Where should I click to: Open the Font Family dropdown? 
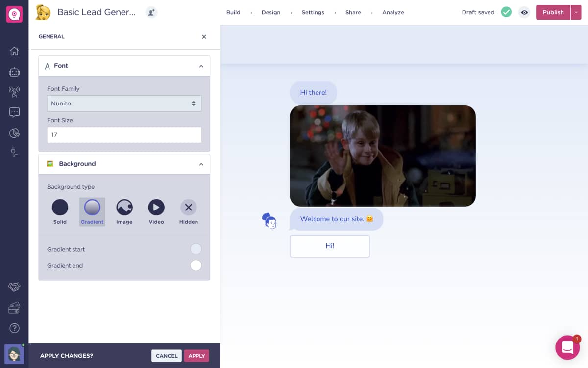tap(124, 104)
